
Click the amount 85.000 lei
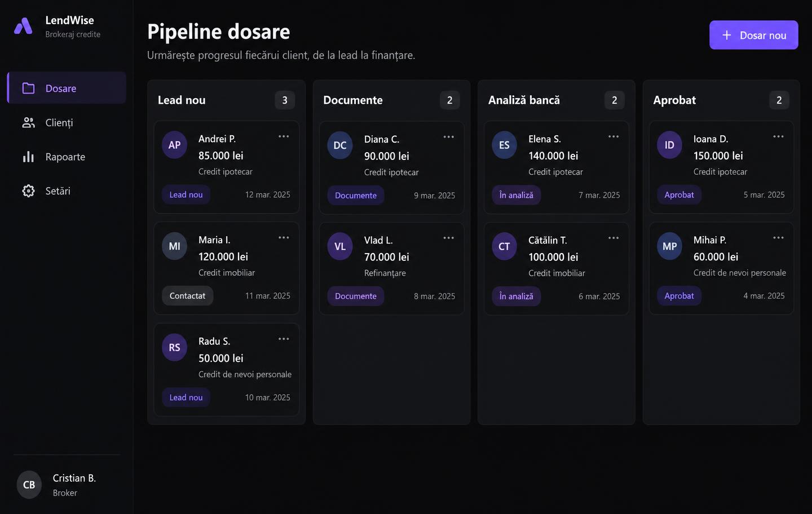(x=221, y=156)
